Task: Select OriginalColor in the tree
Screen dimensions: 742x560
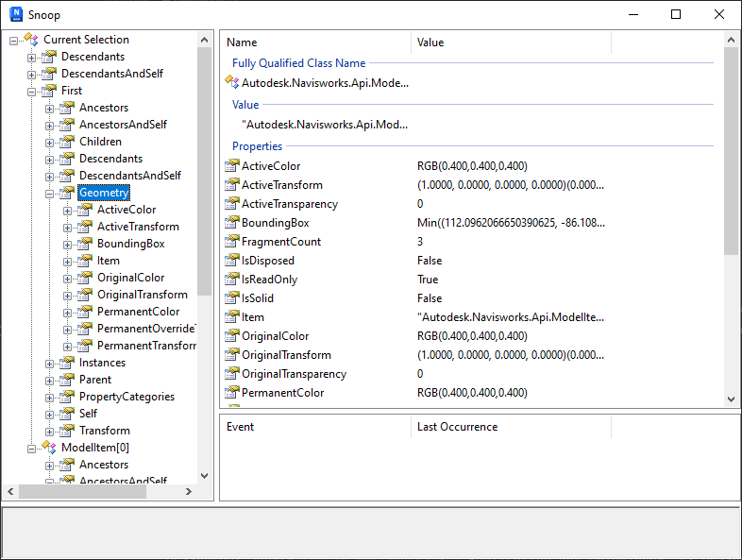Action: click(x=130, y=278)
